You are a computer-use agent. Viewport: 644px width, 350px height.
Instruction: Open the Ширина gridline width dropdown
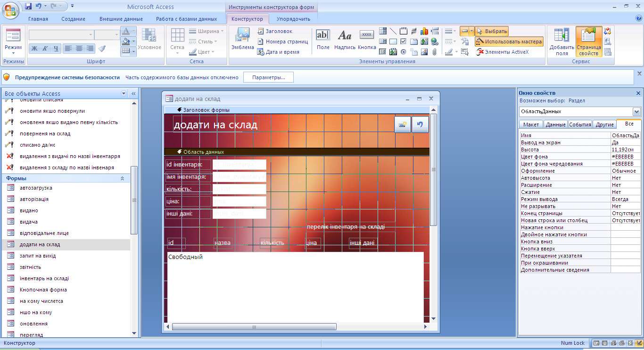(206, 31)
